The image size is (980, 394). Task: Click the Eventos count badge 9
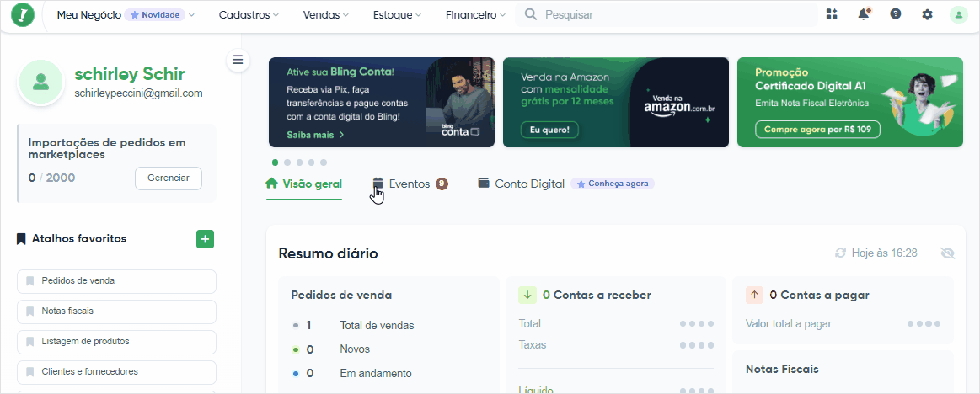tap(442, 184)
